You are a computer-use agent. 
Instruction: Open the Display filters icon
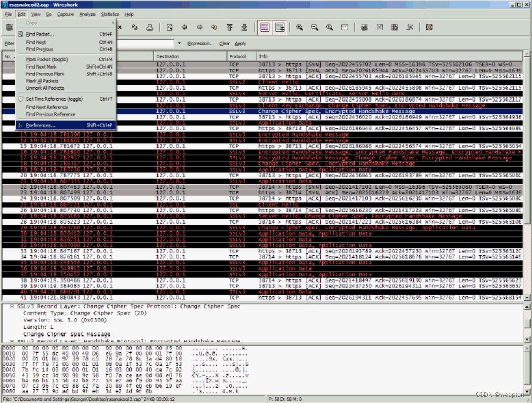380,27
